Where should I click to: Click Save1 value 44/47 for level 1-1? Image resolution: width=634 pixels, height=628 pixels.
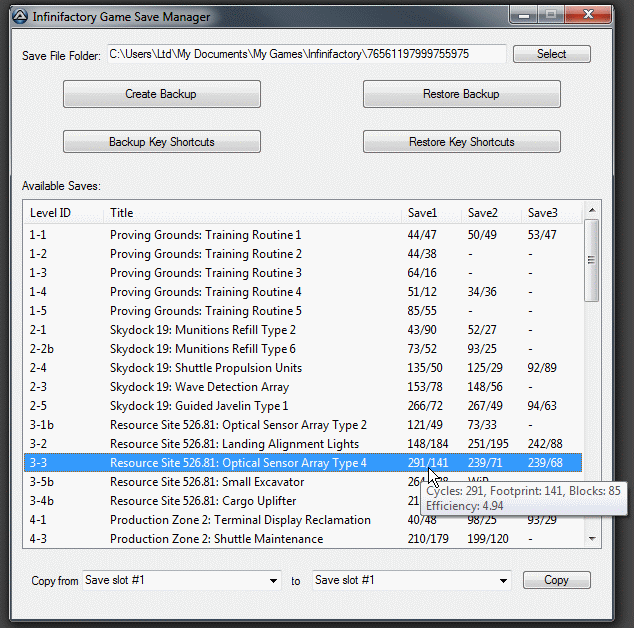point(422,235)
